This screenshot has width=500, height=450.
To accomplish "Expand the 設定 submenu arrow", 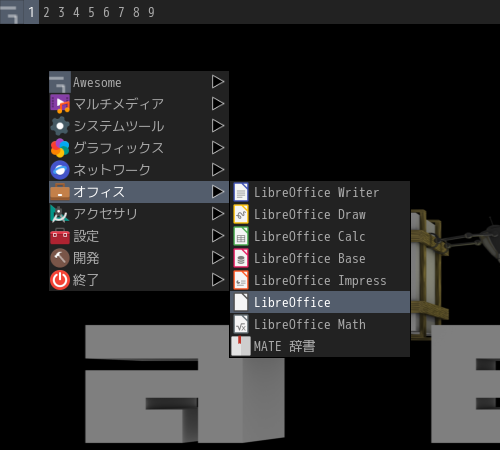I will point(218,236).
